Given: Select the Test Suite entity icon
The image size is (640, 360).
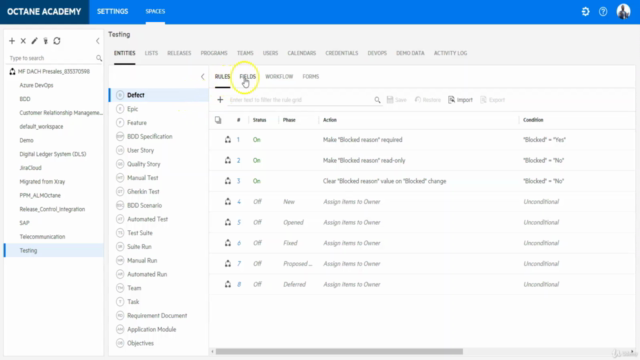Looking at the screenshot, I should click(120, 233).
